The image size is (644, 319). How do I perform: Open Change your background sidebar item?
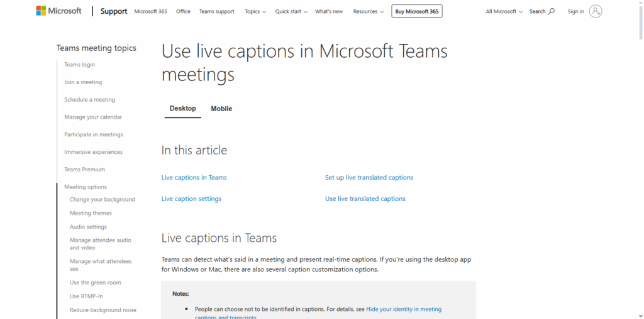pos(103,199)
